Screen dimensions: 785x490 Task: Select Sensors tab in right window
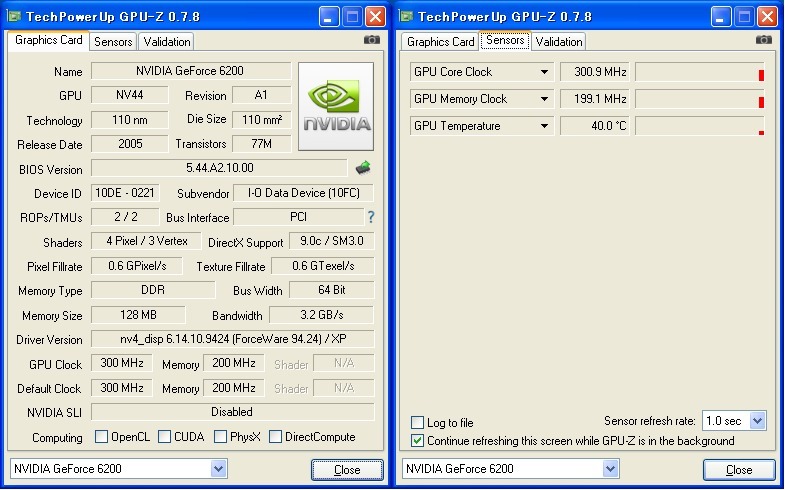coord(505,41)
